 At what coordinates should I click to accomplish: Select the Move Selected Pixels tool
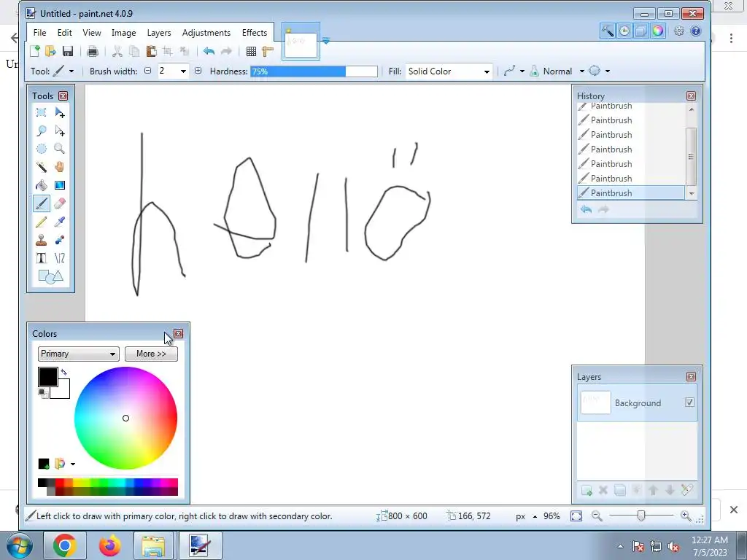(60, 112)
